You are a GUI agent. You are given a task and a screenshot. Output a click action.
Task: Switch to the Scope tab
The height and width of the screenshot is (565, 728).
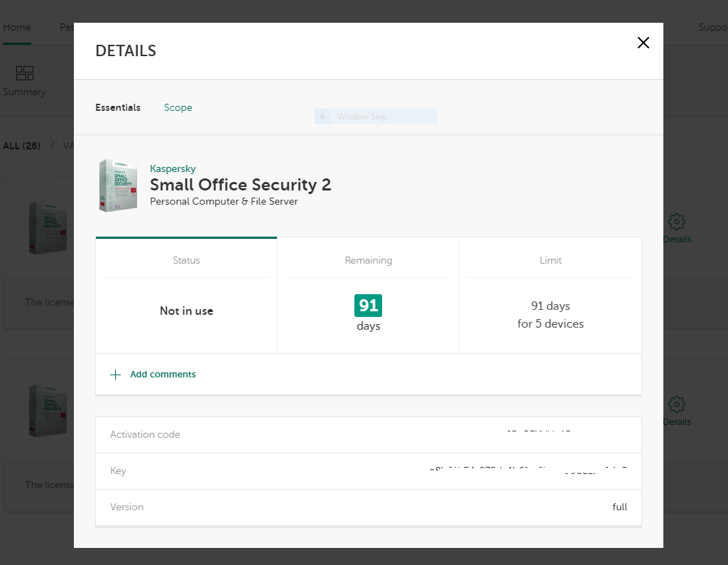[178, 107]
